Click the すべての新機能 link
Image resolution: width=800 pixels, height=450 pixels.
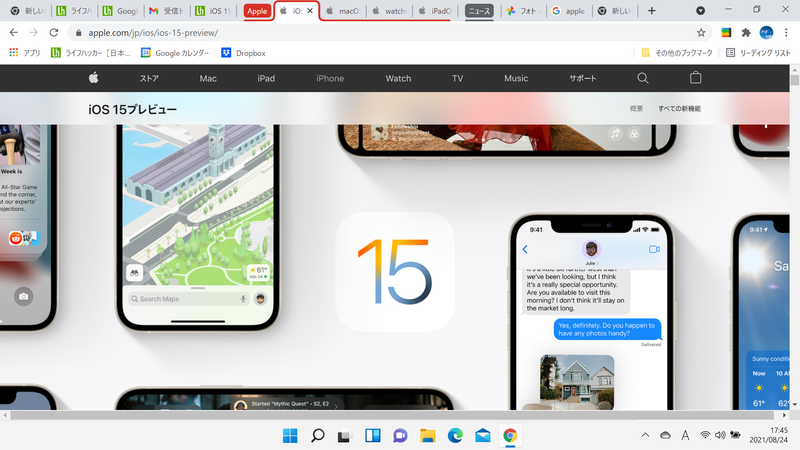679,109
